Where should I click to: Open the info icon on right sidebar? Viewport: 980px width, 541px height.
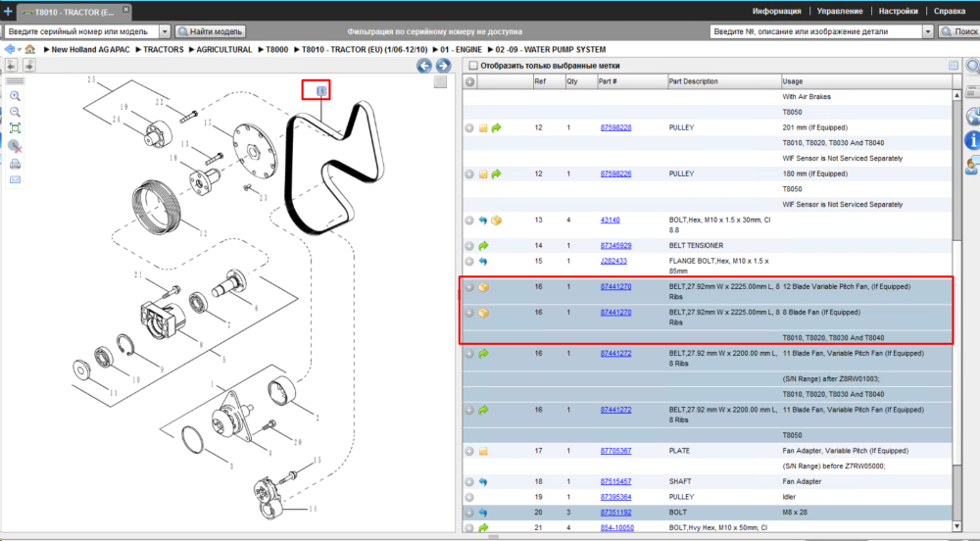click(x=972, y=140)
